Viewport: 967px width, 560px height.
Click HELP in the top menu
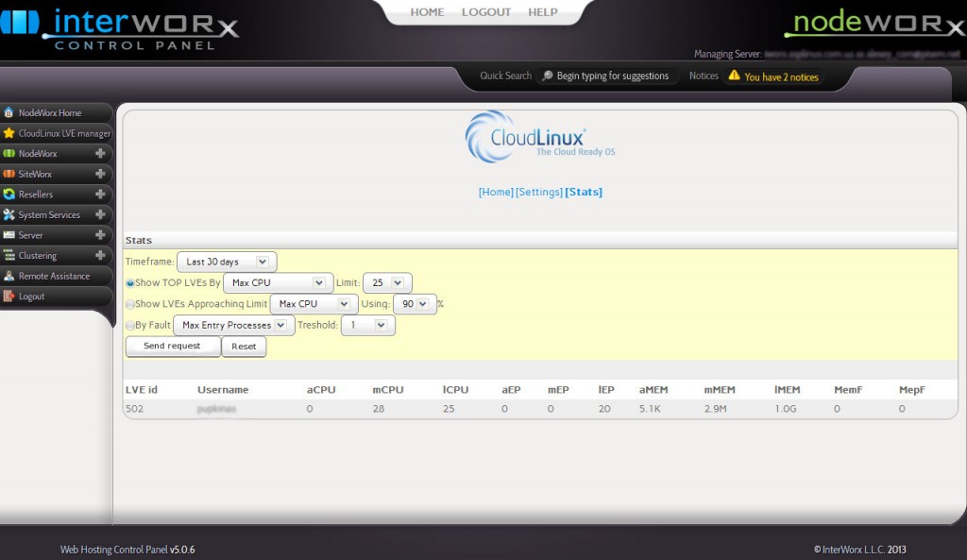click(x=543, y=12)
